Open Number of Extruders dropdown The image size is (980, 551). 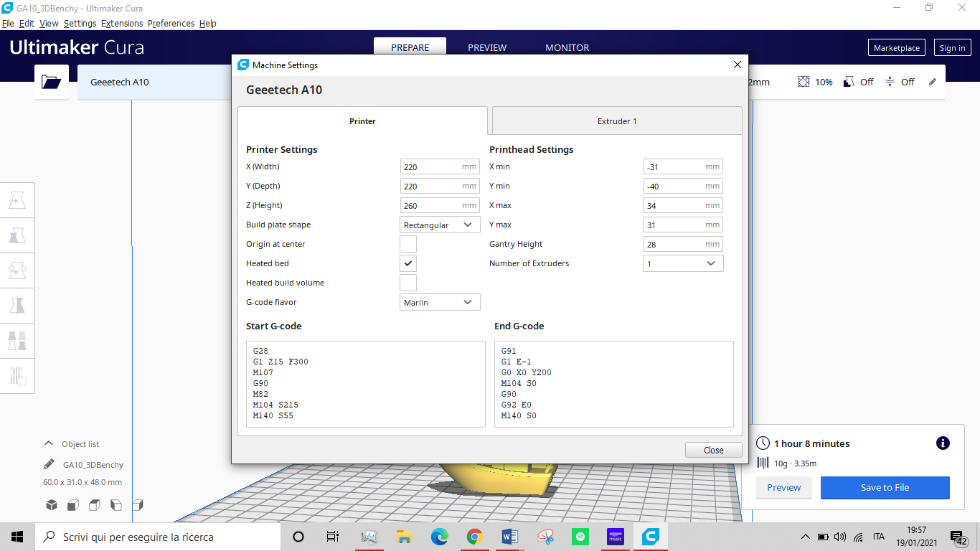tap(683, 263)
